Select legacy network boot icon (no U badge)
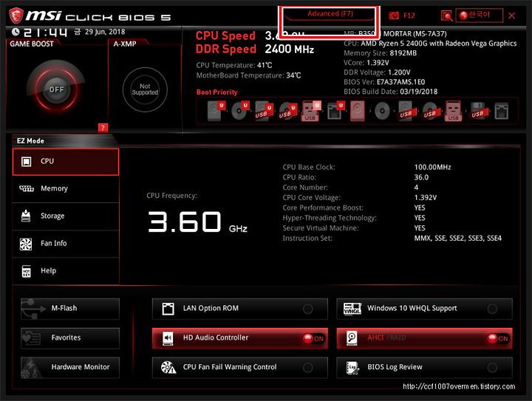Viewport: 532px width, 401px height. pyautogui.click(x=502, y=111)
